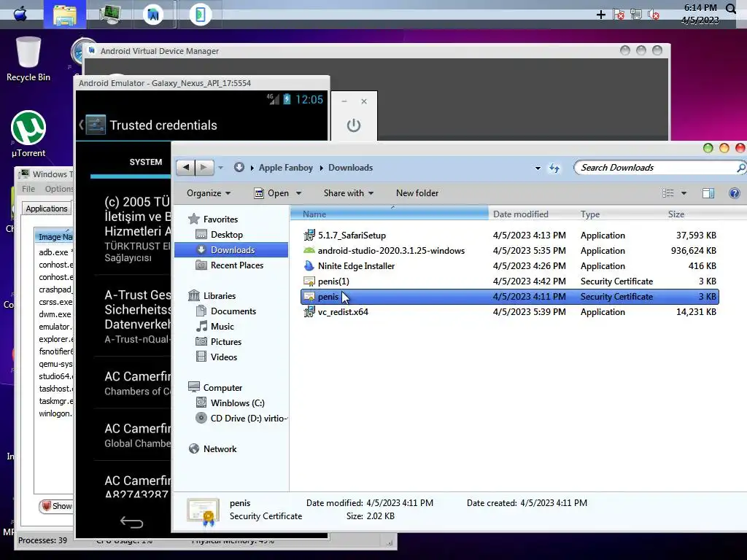Sort by the Name column header
The height and width of the screenshot is (560, 747).
[x=390, y=214]
